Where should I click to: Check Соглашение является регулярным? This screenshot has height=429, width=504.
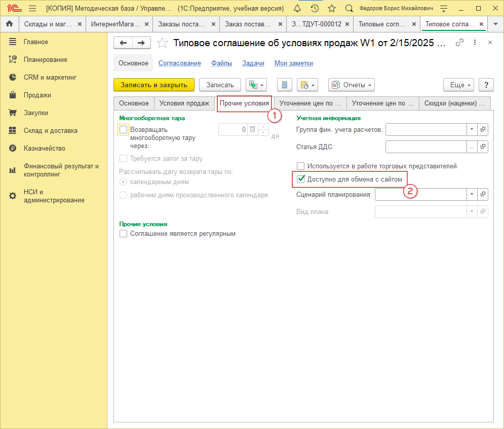(123, 234)
